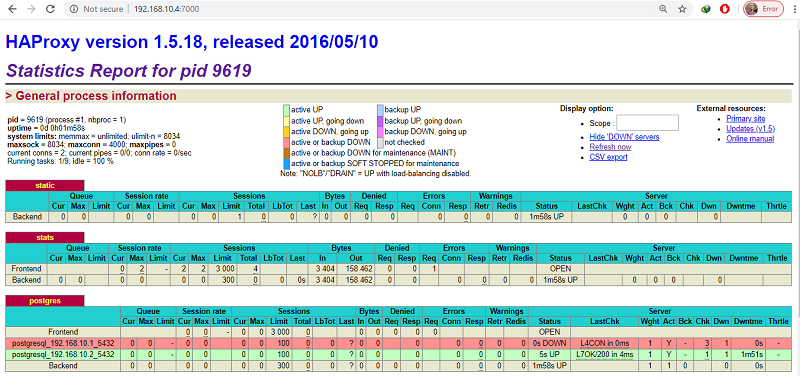The width and height of the screenshot is (800, 376).
Task: Click the OPEN status in stats Frontend row
Action: click(x=561, y=268)
